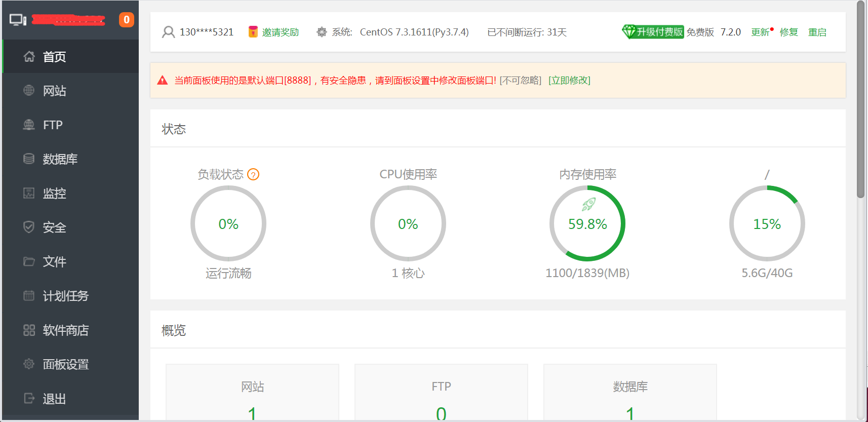Viewport: 868px width, 422px height.
Task: Click the 升级付费版 upgrade button
Action: click(x=653, y=31)
